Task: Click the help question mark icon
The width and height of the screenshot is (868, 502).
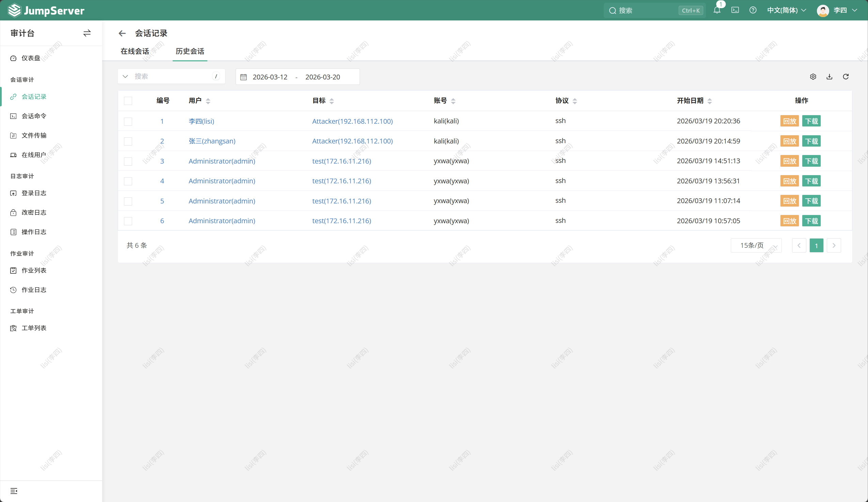Action: tap(753, 10)
